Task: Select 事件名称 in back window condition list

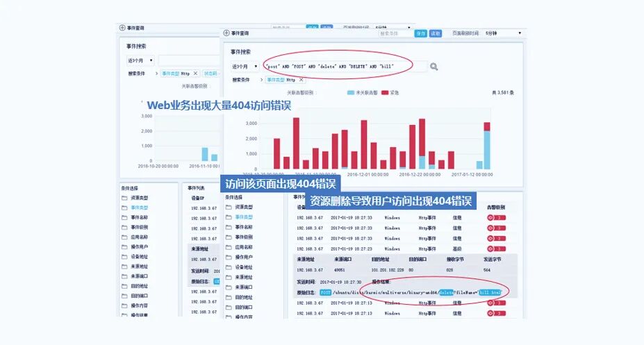Action: tap(139, 217)
